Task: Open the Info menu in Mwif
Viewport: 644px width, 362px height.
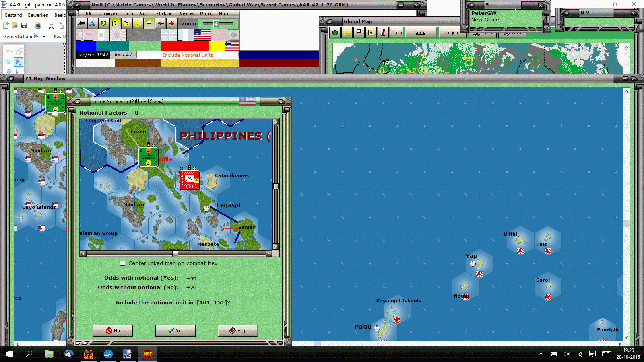Action: pyautogui.click(x=129, y=14)
